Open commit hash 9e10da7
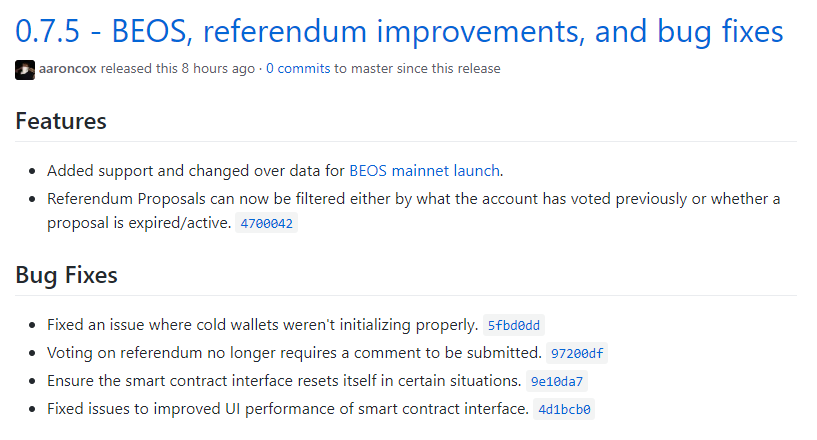 556,382
